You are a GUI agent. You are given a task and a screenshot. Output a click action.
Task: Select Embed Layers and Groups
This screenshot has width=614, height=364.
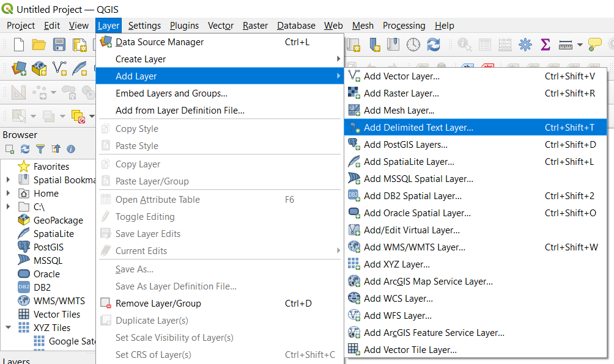[x=220, y=93]
